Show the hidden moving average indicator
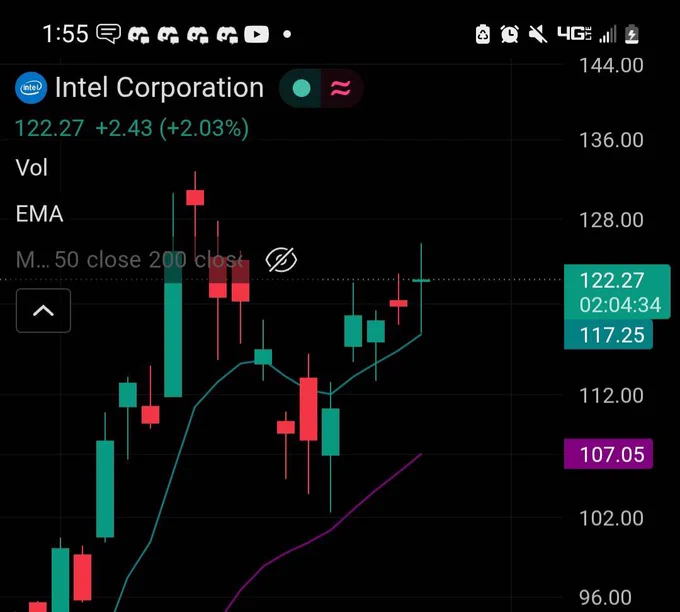Viewport: 680px width, 612px height. click(281, 260)
